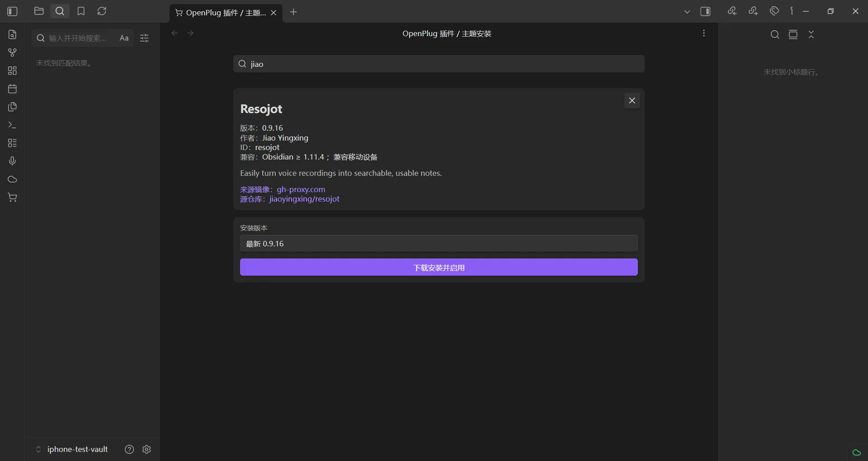Click 下载安装并启用 install button
Screen dimensions: 868x461
(439, 268)
